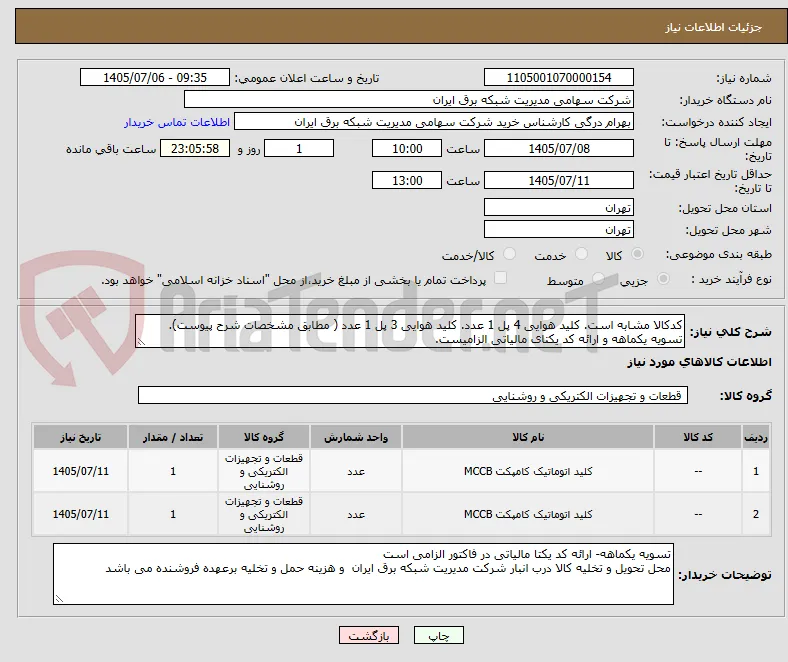Screen dimensions: 788x662
Task: Click the طبقه بندی موضوعی label
Action: click(x=719, y=254)
